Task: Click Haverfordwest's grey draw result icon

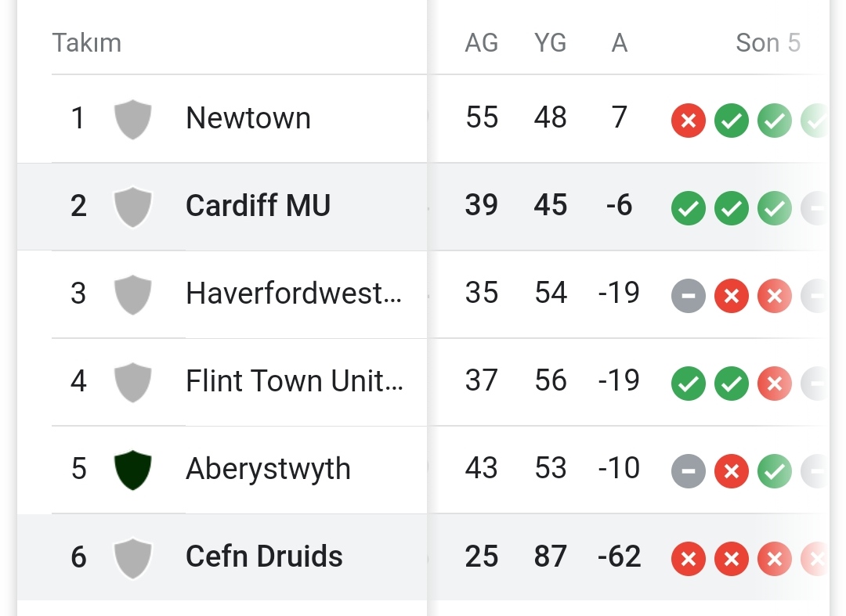Action: 689,295
